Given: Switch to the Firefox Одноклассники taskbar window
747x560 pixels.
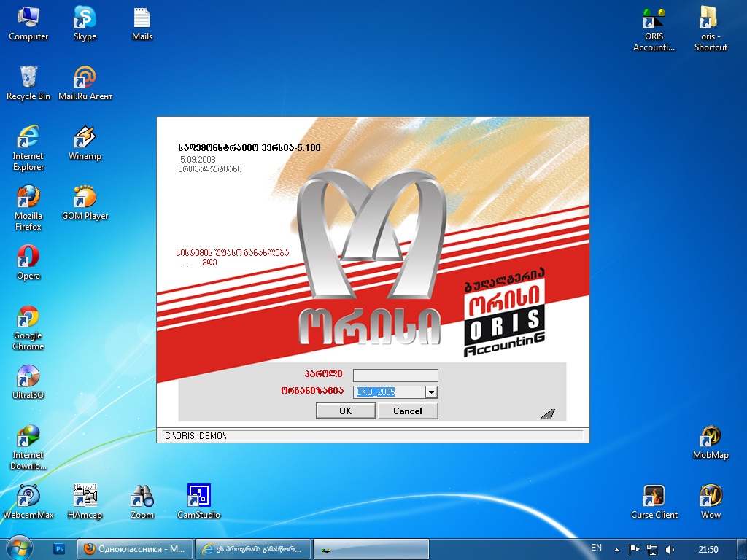Looking at the screenshot, I should pos(136,549).
